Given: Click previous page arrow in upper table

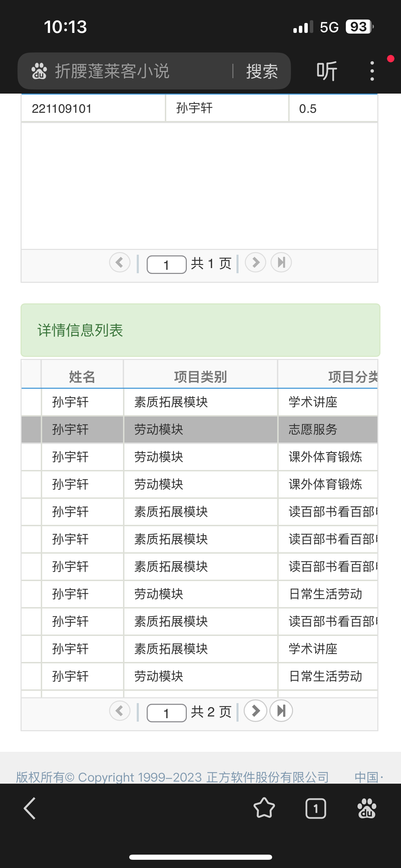Looking at the screenshot, I should (120, 263).
